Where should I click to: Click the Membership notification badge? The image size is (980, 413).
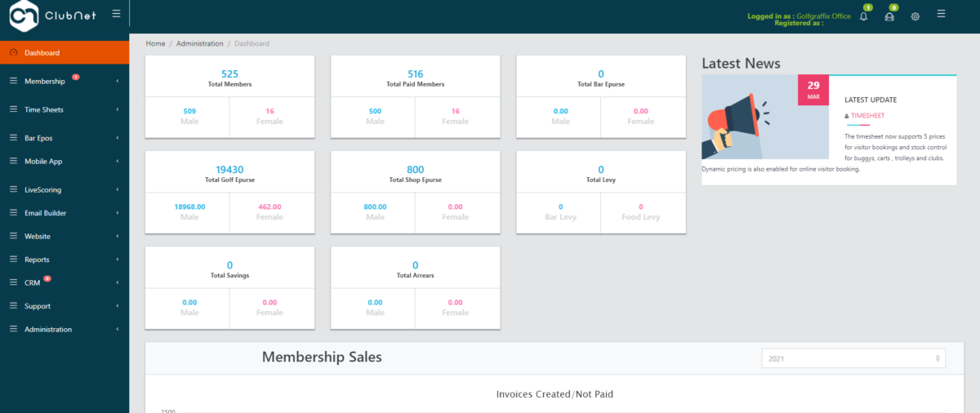point(75,78)
